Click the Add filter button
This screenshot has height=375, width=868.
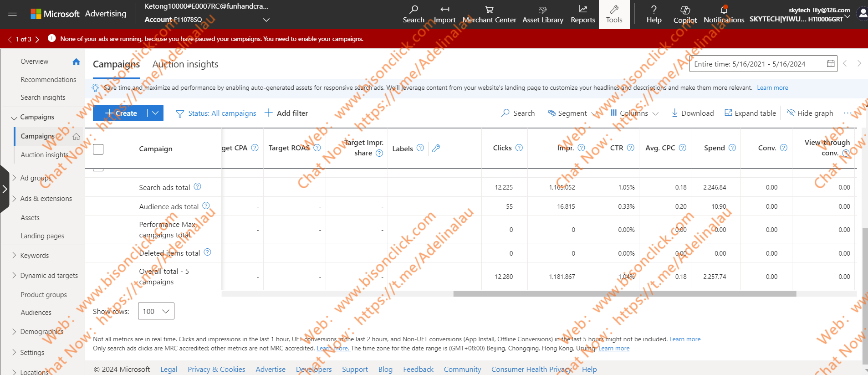(x=286, y=113)
